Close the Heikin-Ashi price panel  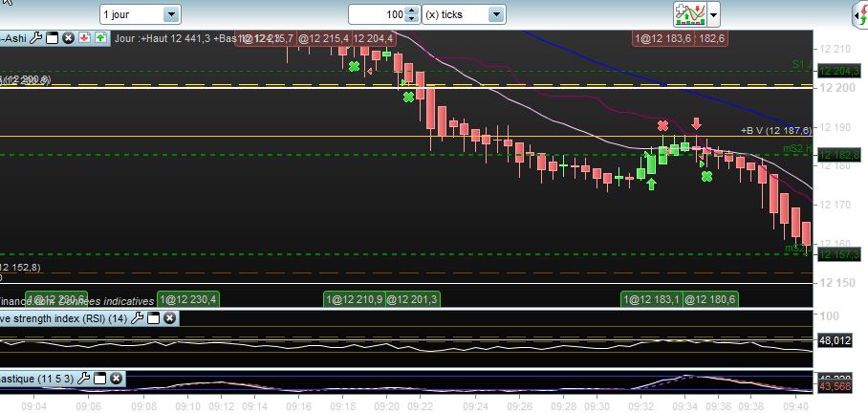pos(68,37)
